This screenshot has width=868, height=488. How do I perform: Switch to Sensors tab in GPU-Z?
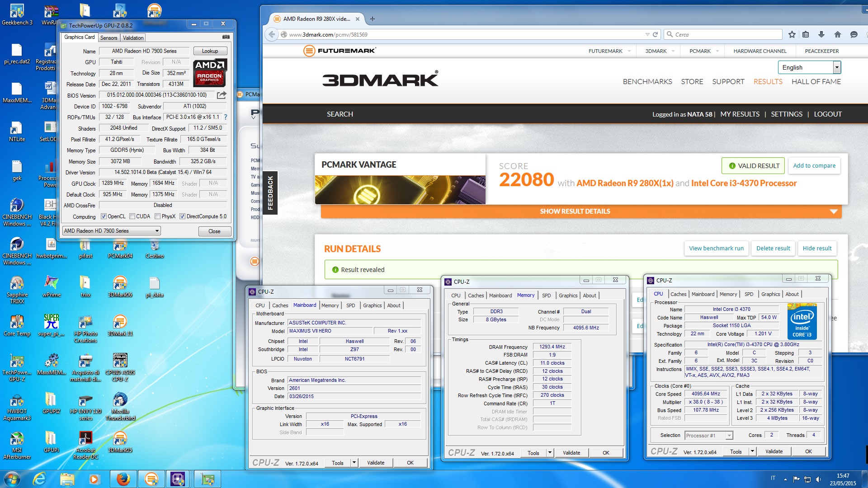pyautogui.click(x=108, y=38)
